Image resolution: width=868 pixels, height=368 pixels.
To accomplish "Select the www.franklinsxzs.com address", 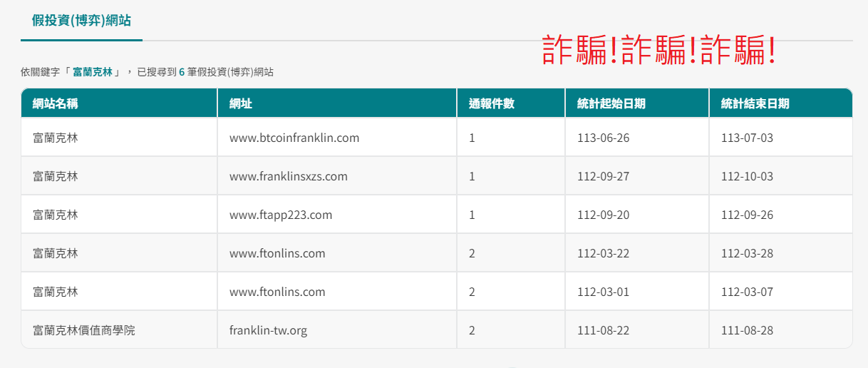I will pyautogui.click(x=289, y=176).
